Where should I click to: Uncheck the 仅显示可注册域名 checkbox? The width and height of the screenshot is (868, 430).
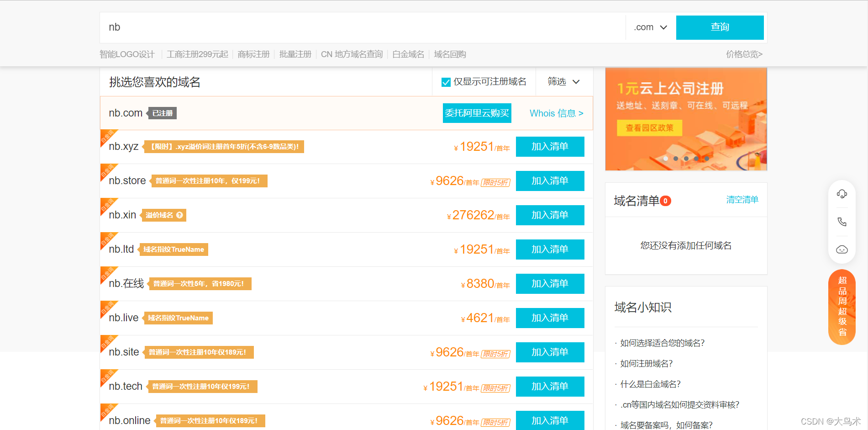point(446,82)
